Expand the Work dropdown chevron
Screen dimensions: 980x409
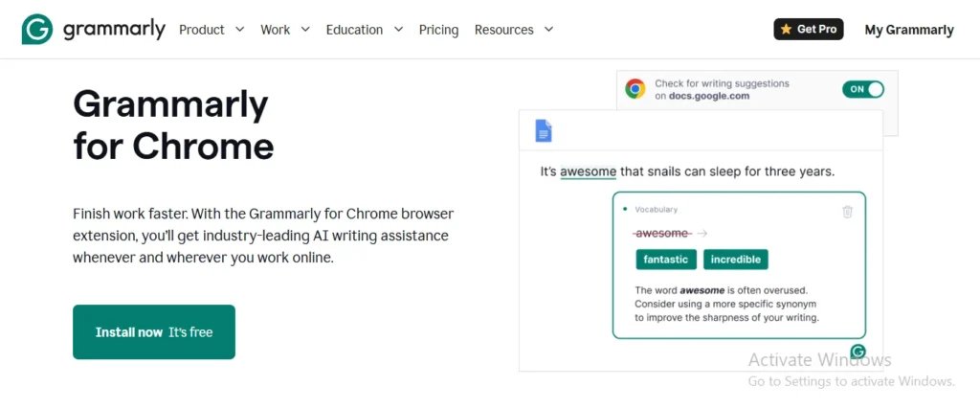(305, 30)
